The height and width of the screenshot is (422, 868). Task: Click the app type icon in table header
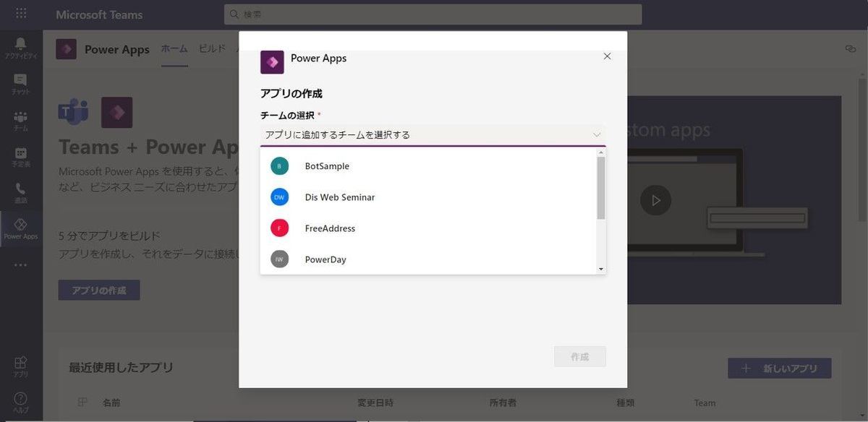[82, 402]
